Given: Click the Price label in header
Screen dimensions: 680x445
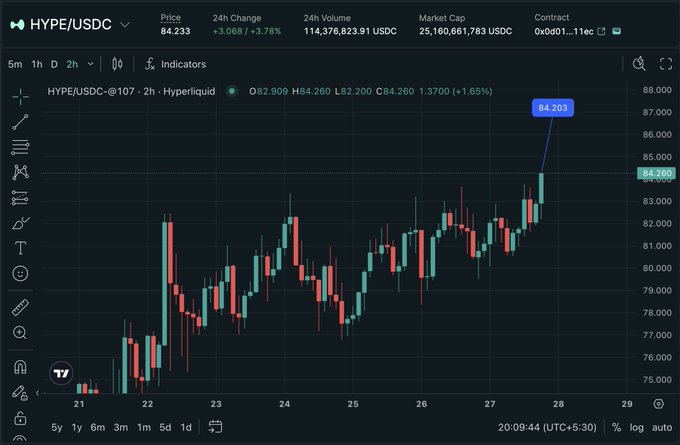Looking at the screenshot, I should point(170,18).
